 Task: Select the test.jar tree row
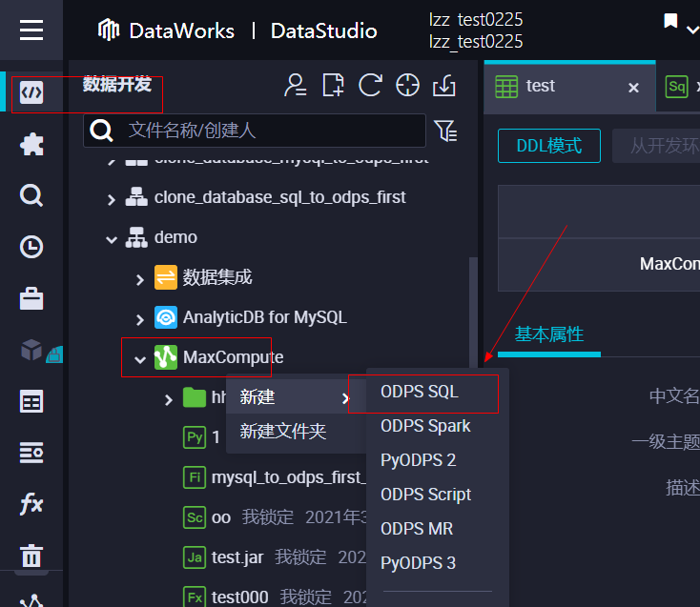(x=274, y=557)
